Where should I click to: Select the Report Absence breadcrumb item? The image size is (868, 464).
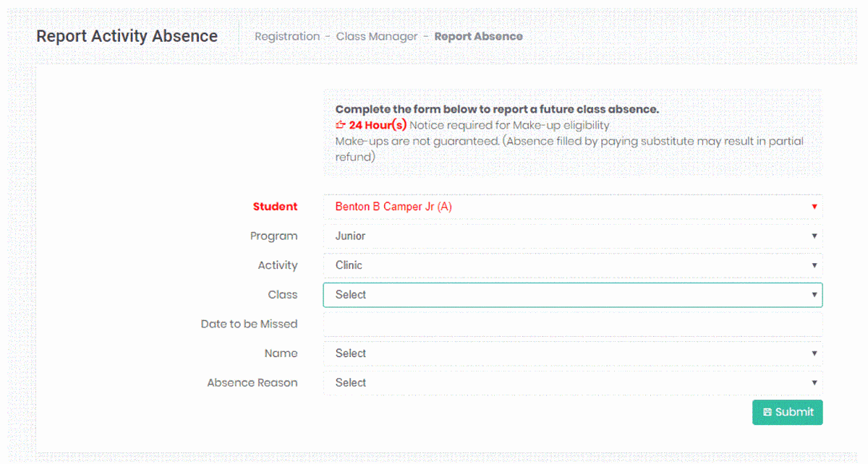click(478, 37)
